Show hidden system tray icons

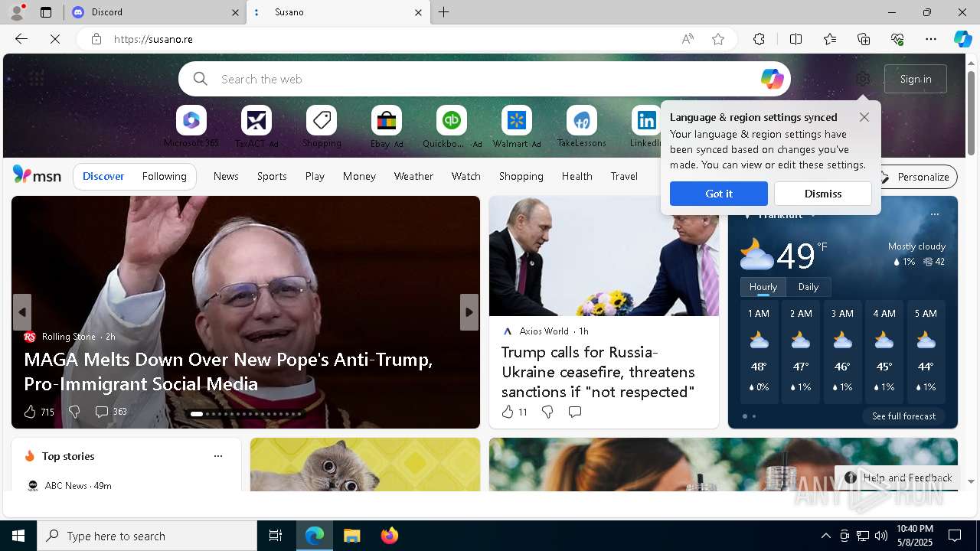pos(825,536)
